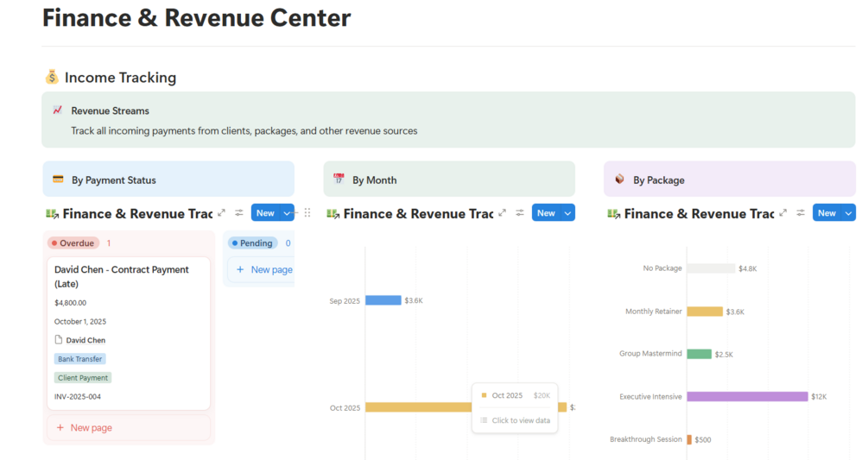The width and height of the screenshot is (868, 460).
Task: Click the purple Executive Intensive bar
Action: (x=747, y=397)
